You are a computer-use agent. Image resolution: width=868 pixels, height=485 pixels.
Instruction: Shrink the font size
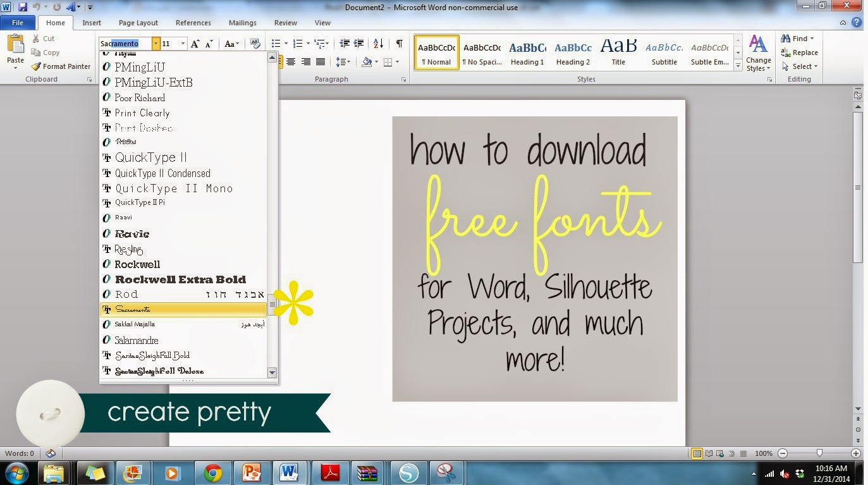pos(209,44)
